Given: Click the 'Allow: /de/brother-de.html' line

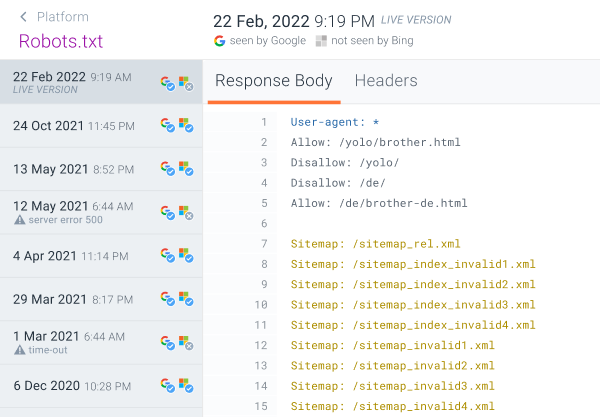Looking at the screenshot, I should pos(379,203).
